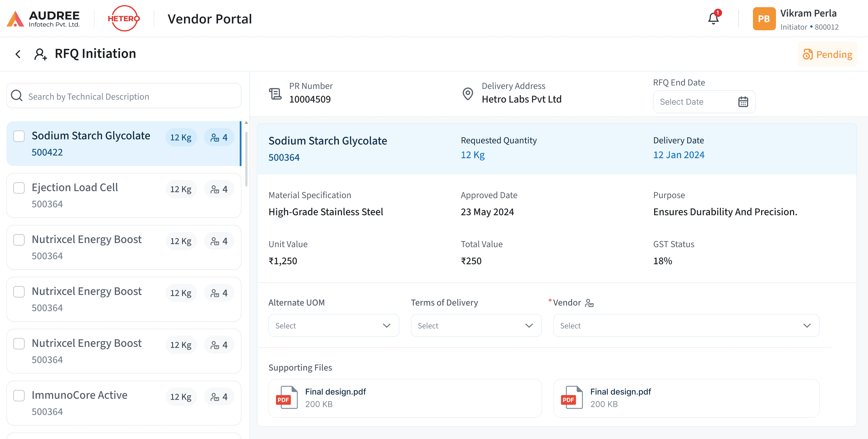
Task: Click the Hetero logo in header
Action: coord(124,18)
